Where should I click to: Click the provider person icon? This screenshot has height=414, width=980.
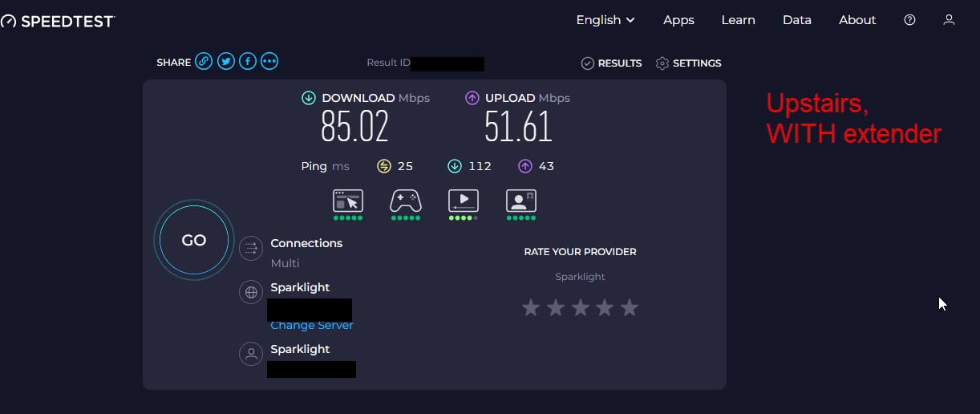point(251,353)
